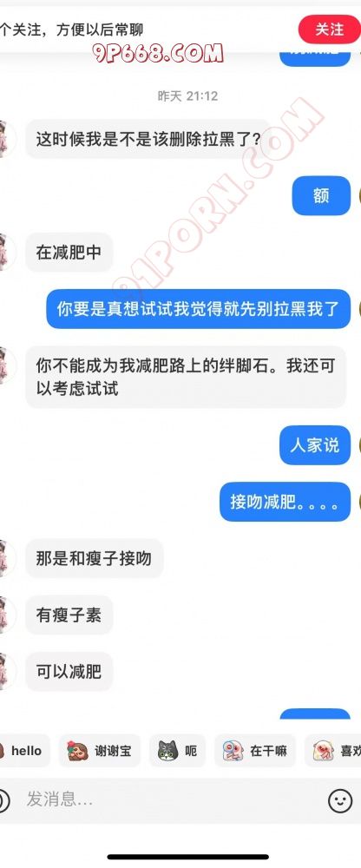Tap the voice input icon beside message field
The width and height of the screenshot is (361, 868).
pyautogui.click(x=3, y=800)
